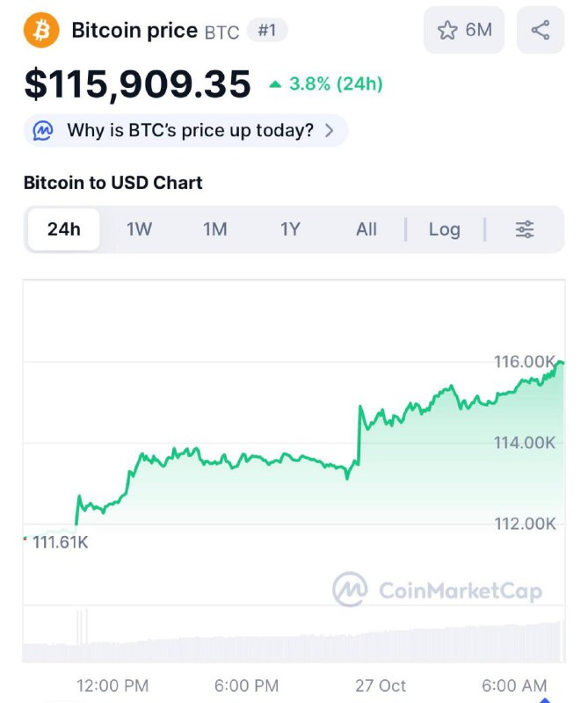Image resolution: width=588 pixels, height=703 pixels.
Task: Click the green price-up triangle indicator
Action: pos(275,84)
